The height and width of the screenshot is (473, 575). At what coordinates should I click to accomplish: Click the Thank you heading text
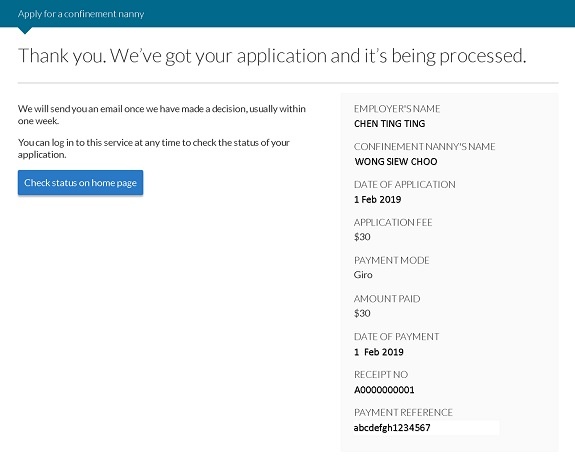coord(272,56)
